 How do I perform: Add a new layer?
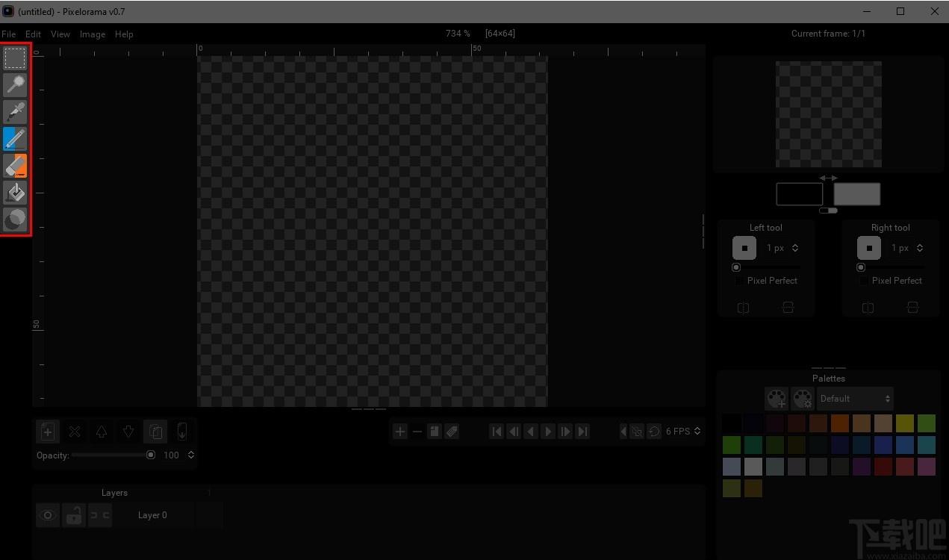click(47, 432)
